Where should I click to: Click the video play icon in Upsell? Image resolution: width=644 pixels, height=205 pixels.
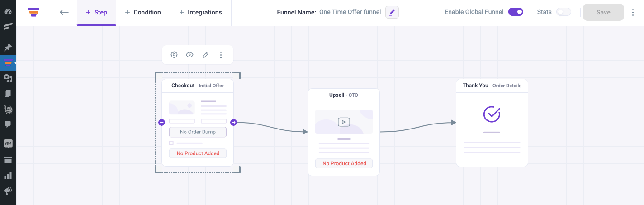344,122
